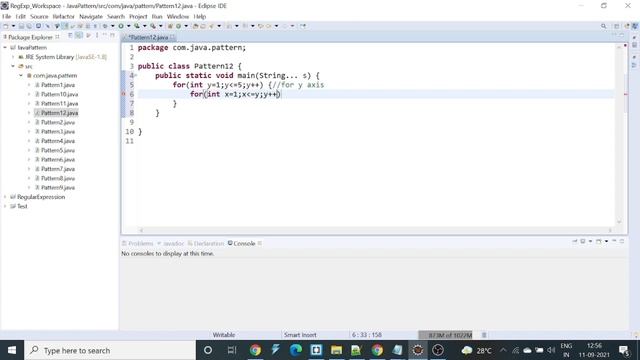640x360 pixels.
Task: Collapse the src folder node
Action: coord(13,66)
